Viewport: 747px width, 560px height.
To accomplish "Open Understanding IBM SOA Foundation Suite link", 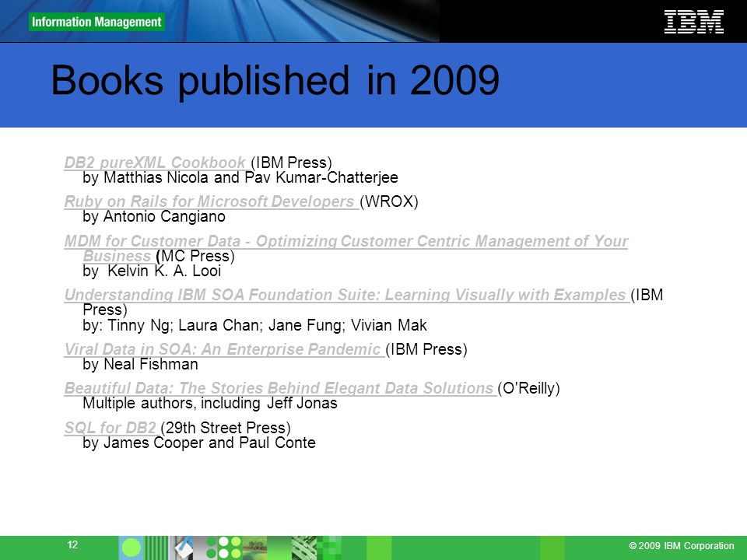I will 345,295.
